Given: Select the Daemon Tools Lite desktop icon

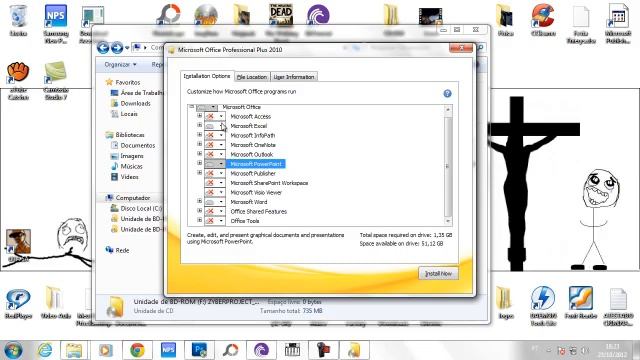Looking at the screenshot, I should [x=543, y=306].
